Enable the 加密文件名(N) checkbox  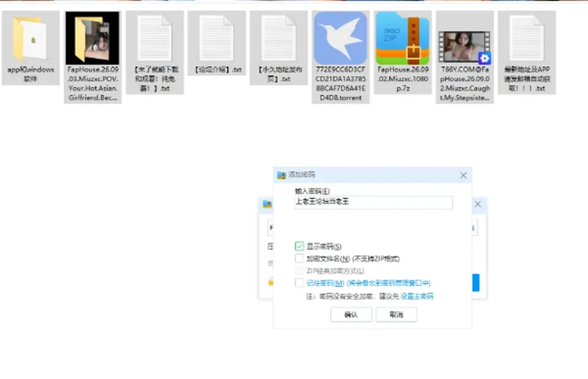pyautogui.click(x=300, y=258)
